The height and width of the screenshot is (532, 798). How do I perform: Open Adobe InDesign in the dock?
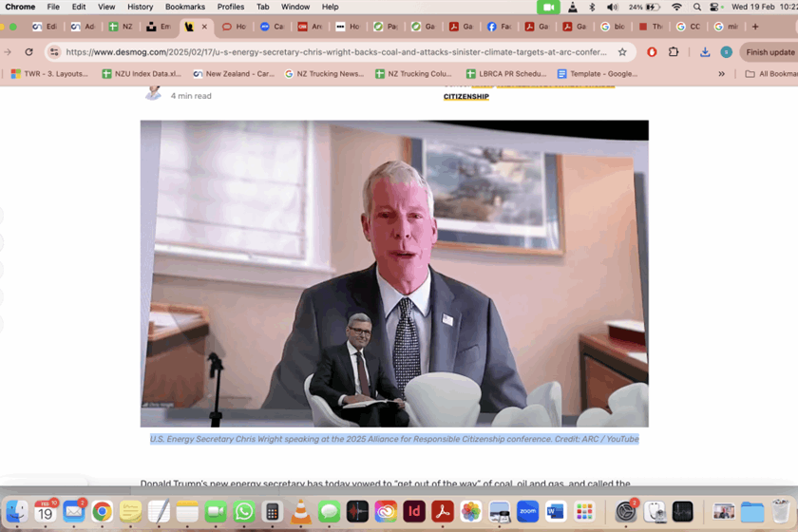(x=414, y=512)
